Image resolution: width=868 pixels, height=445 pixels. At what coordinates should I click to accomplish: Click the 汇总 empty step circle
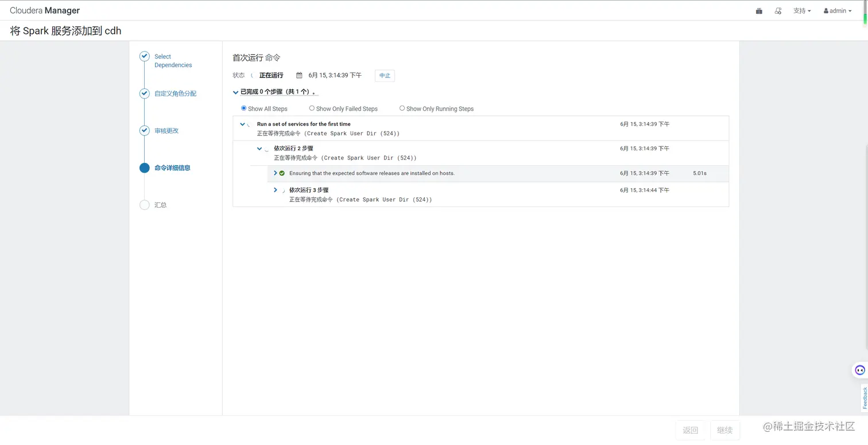pyautogui.click(x=145, y=205)
